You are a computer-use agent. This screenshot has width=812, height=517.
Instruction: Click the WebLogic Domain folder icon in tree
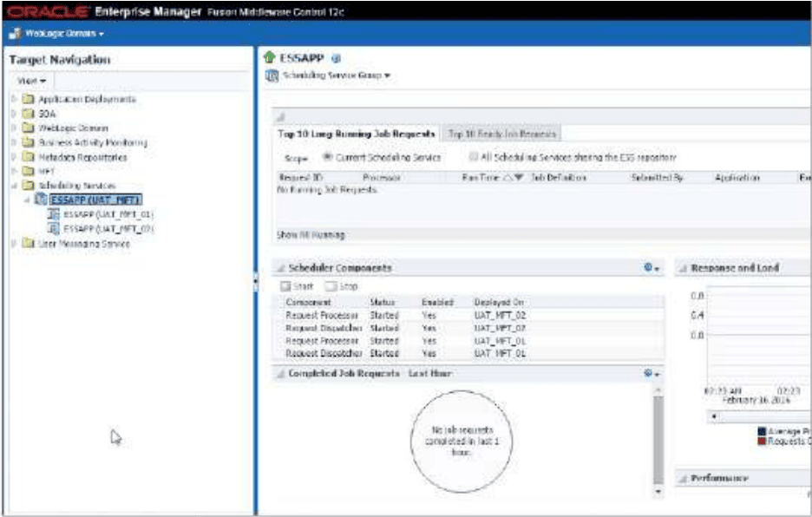tap(28, 128)
